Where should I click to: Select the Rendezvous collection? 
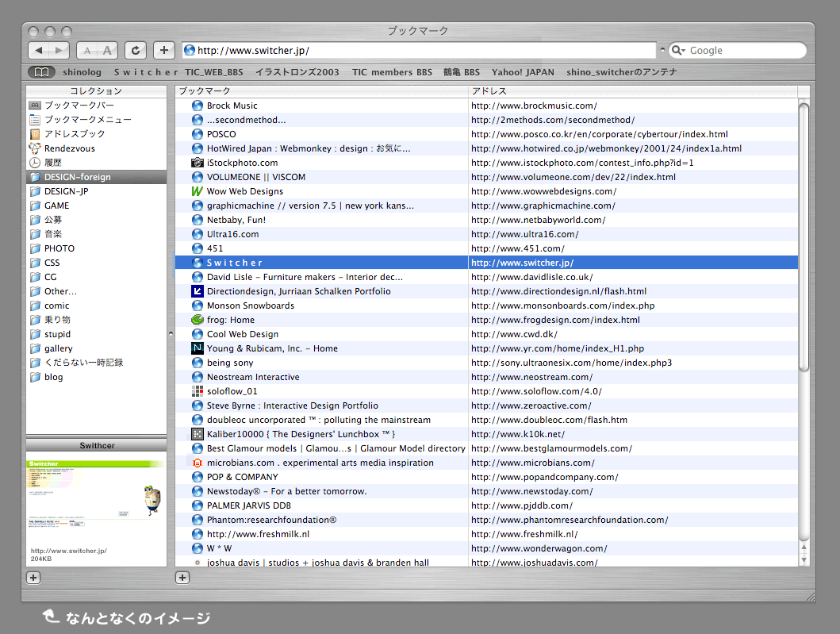pos(97,148)
